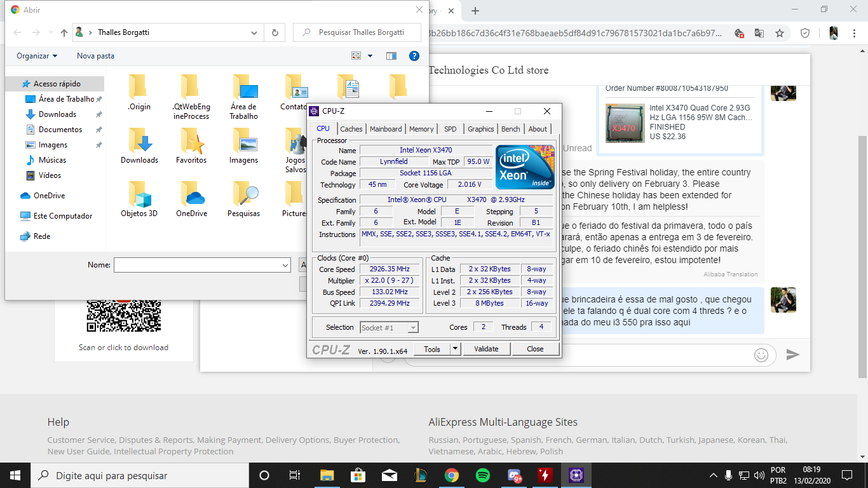This screenshot has height=488, width=868.
Task: Switch to the CPU-Z Bench tab
Action: 511,129
